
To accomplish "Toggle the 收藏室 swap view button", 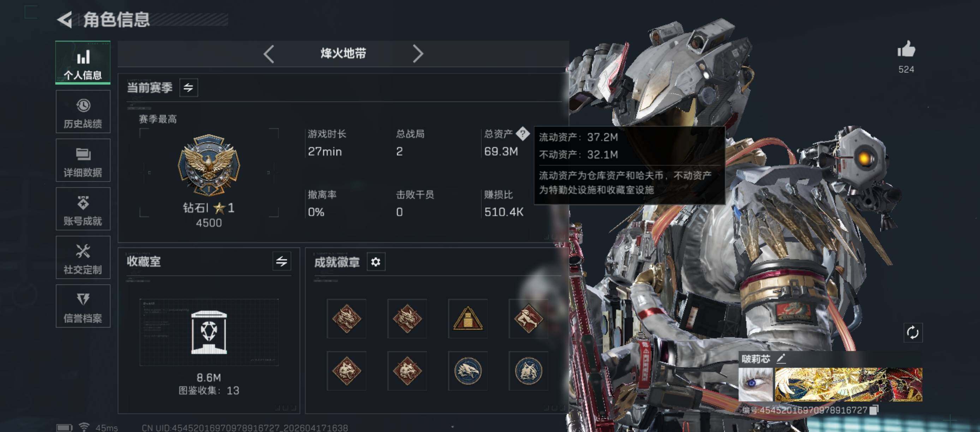I will 281,261.
